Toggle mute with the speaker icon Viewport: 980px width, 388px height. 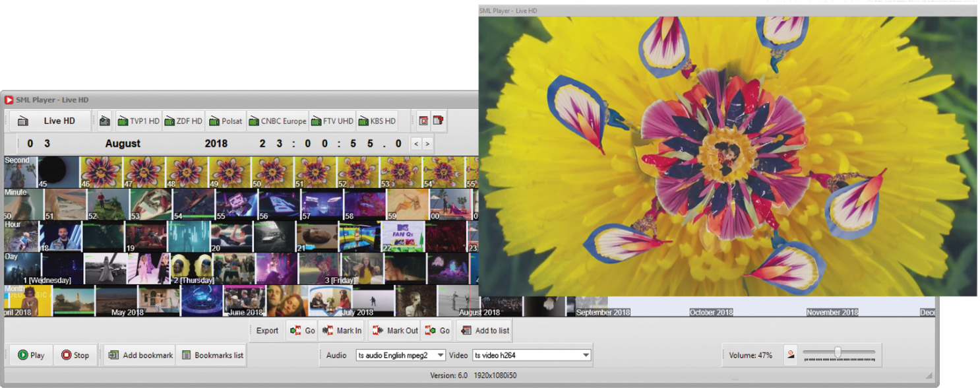(790, 355)
